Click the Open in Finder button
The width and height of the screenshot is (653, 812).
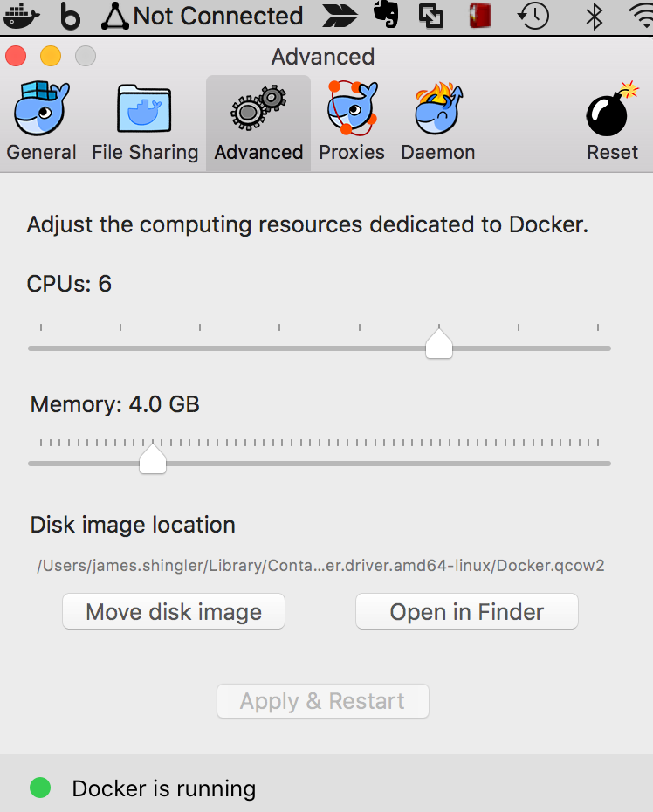click(466, 611)
